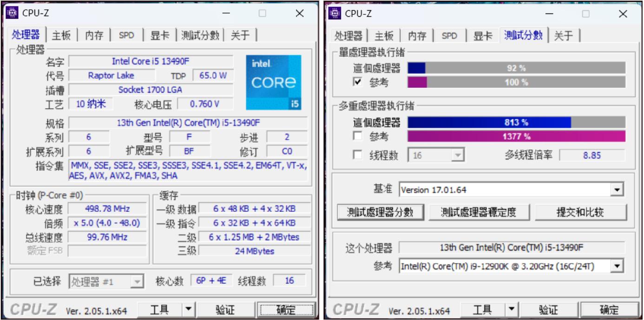Close the left CPU-Z window
Screen dimensions: 644x320
pos(300,13)
